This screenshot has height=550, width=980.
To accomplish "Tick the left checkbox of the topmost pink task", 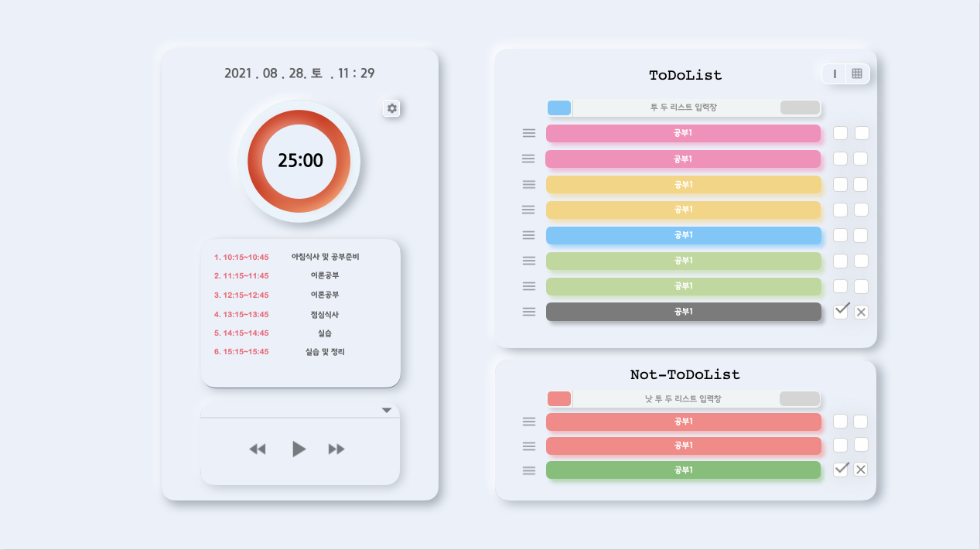I will click(x=840, y=133).
